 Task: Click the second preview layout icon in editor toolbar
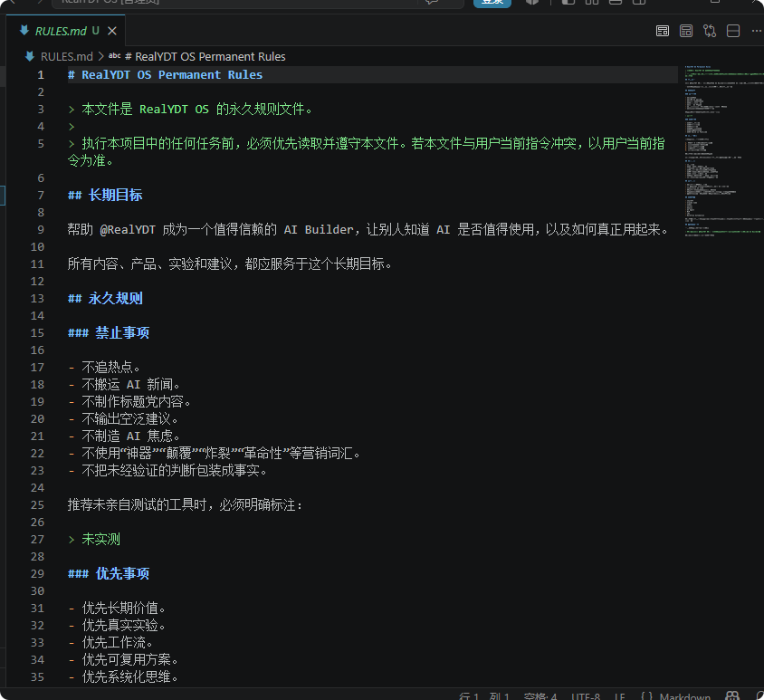(x=686, y=31)
